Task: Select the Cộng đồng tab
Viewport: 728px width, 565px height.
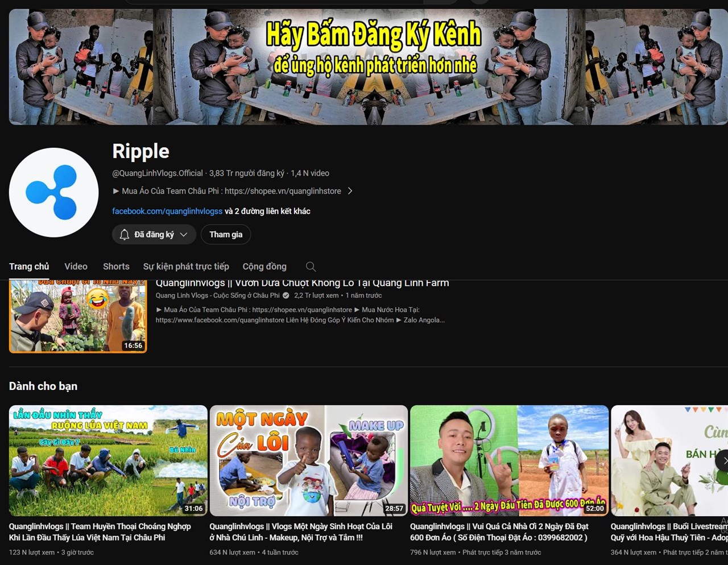Action: (264, 266)
